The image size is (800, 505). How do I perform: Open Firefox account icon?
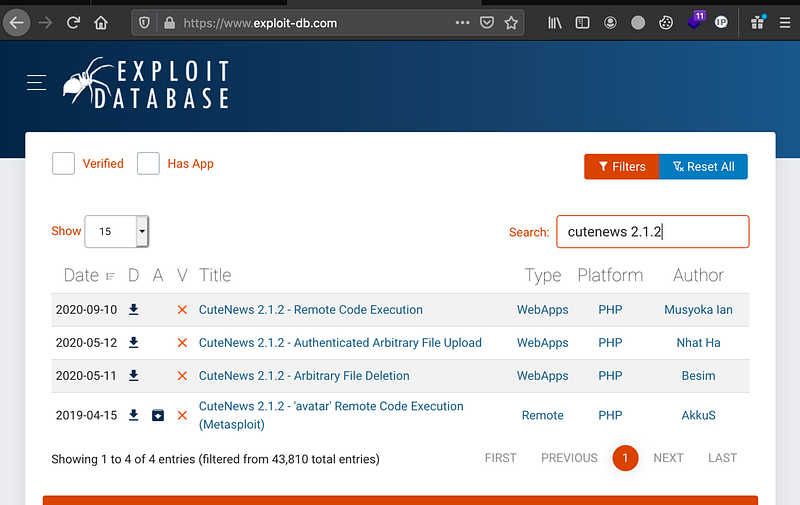610,23
